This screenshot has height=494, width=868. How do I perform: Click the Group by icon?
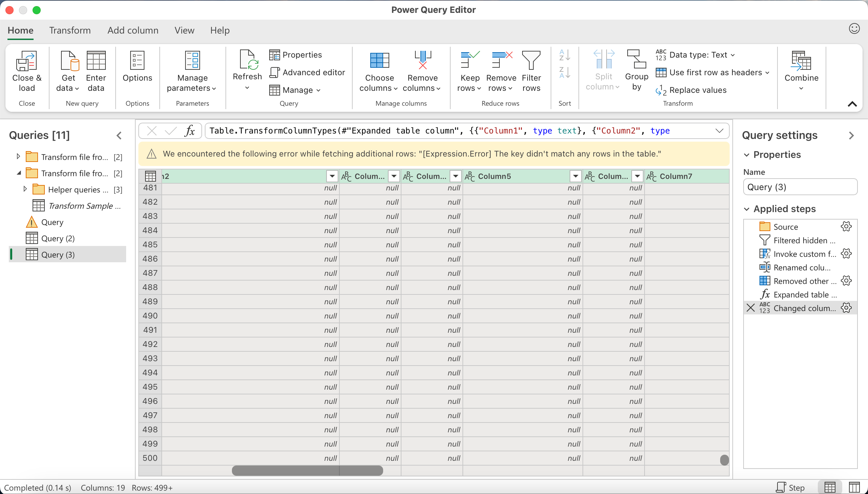point(636,59)
